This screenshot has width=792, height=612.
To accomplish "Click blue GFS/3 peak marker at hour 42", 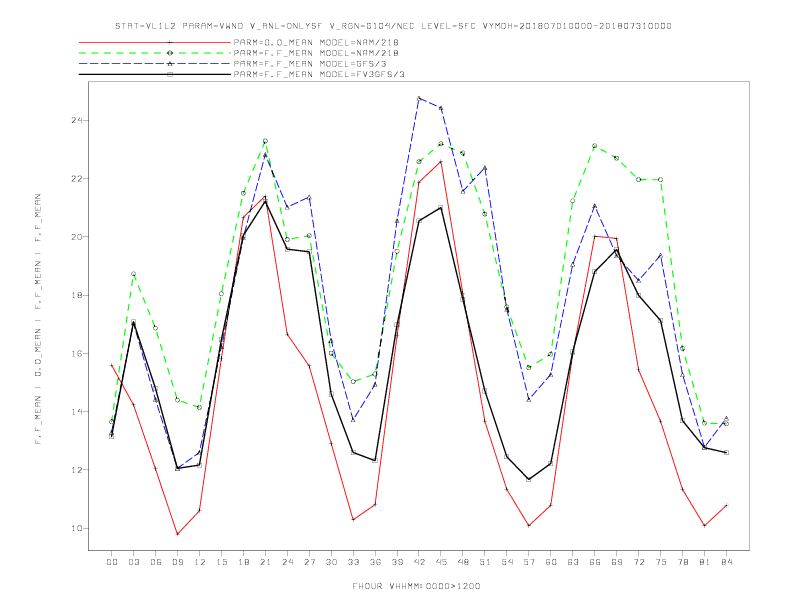I will [x=419, y=98].
